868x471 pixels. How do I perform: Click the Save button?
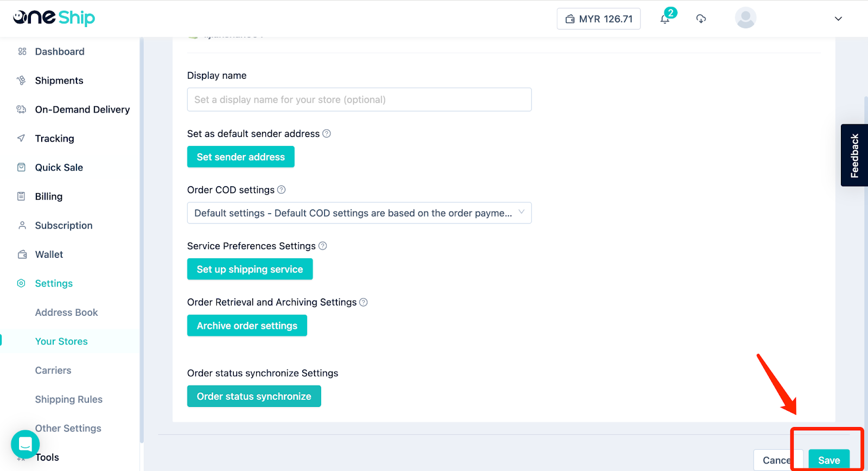tap(829, 460)
